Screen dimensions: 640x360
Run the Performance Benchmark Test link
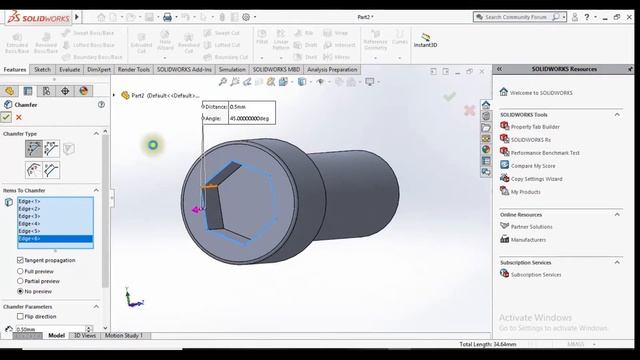[545, 153]
